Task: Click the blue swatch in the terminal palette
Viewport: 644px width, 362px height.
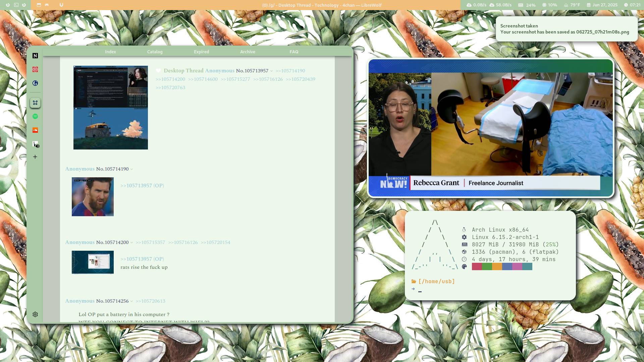Action: (x=507, y=266)
